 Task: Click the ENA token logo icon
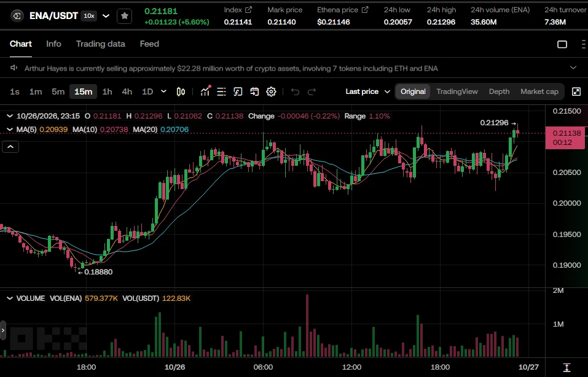(x=17, y=16)
